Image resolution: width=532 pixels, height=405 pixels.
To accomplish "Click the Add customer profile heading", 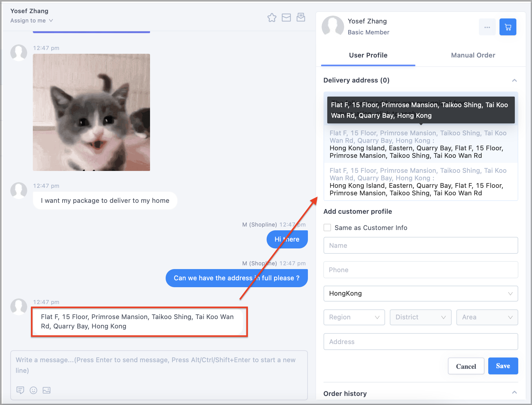I will [x=358, y=212].
